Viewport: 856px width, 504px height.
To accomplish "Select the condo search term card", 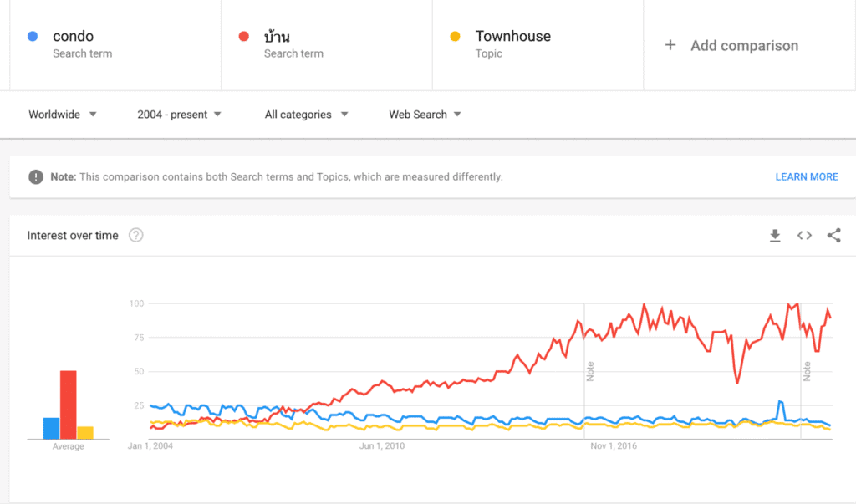I will [x=109, y=45].
